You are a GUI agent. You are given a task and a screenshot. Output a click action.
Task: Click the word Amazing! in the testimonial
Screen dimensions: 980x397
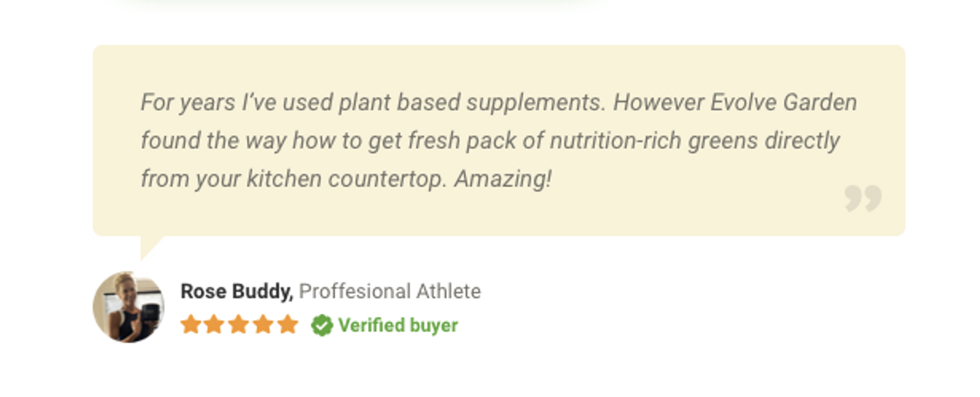point(503,179)
